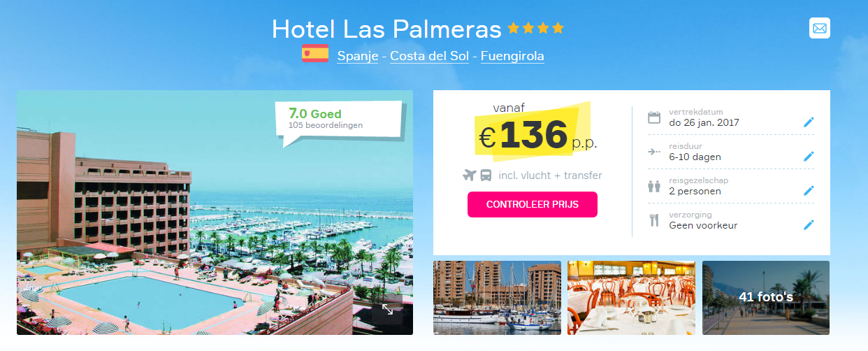Edit the vertrekdatum with pencil icon
The image size is (868, 351).
pos(809,122)
